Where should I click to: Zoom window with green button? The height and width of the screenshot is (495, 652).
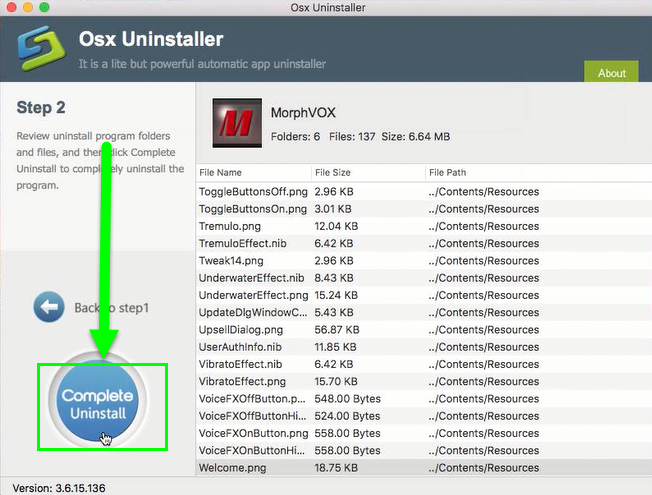click(44, 7)
